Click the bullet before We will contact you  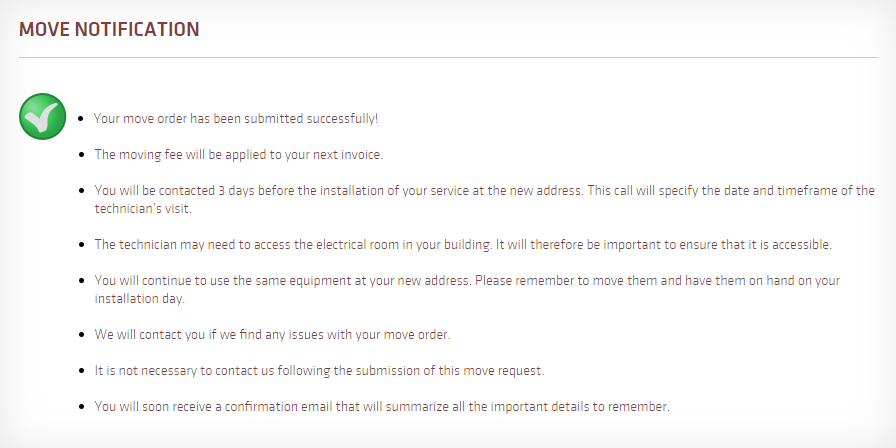[x=82, y=335]
